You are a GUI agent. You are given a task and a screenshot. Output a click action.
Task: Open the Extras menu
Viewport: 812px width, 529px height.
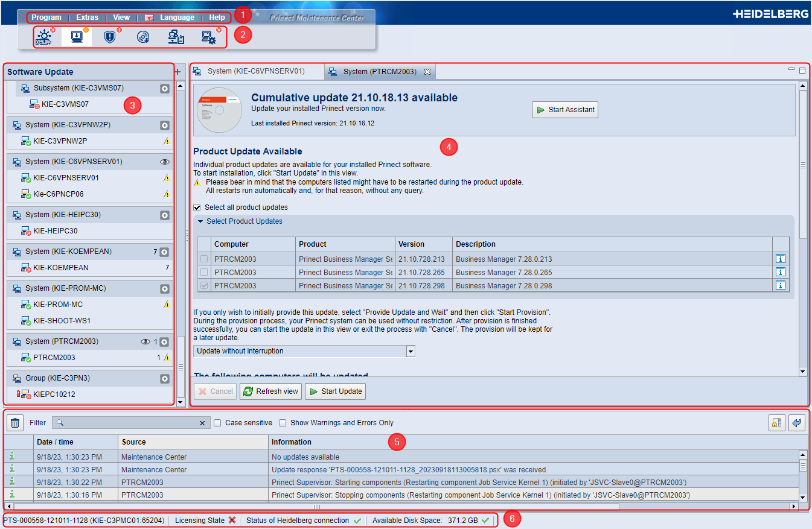pos(87,17)
